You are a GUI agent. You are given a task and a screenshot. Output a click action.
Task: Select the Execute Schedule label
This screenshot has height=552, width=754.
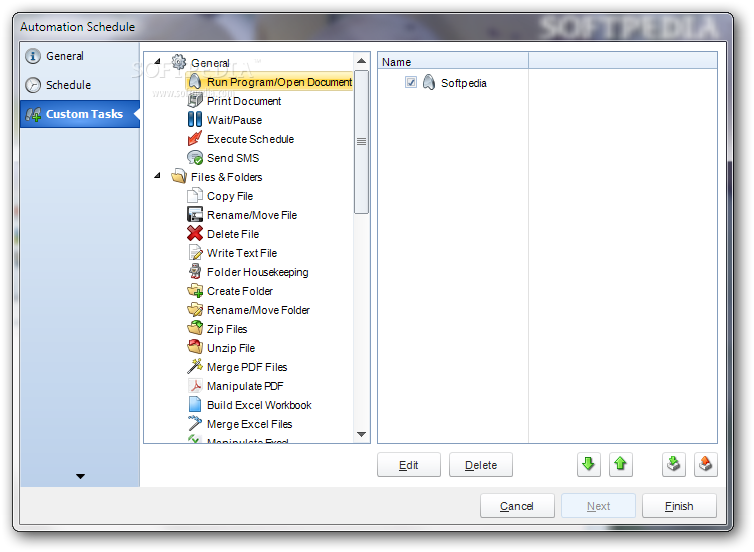click(x=251, y=139)
